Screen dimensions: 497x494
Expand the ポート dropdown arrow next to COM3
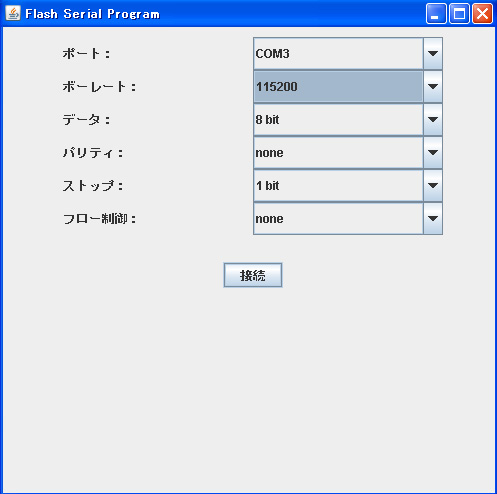point(433,53)
